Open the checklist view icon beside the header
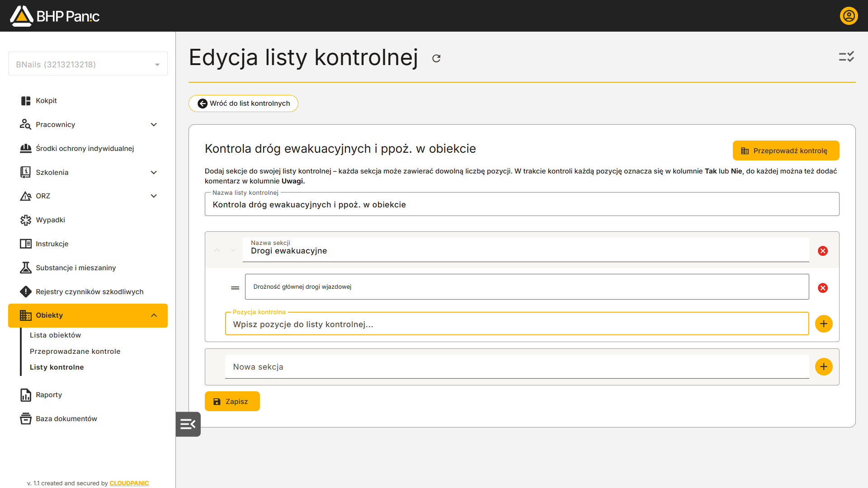This screenshot has height=488, width=868. click(846, 56)
